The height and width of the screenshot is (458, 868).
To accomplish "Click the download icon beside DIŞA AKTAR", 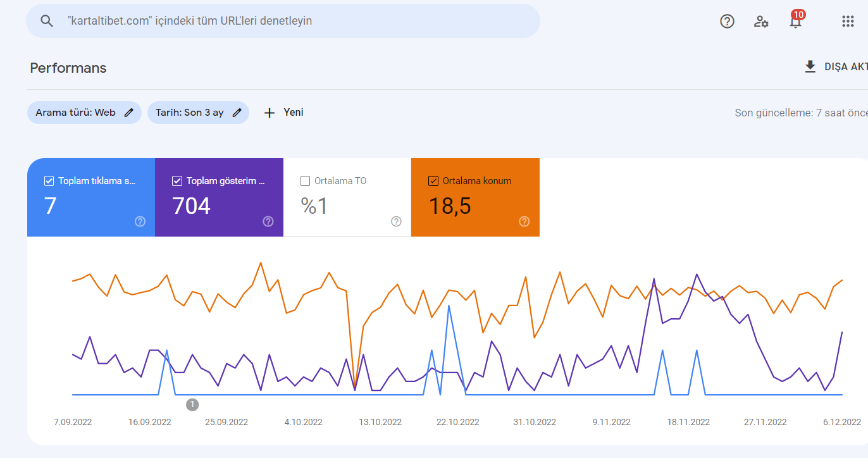I will 810,67.
